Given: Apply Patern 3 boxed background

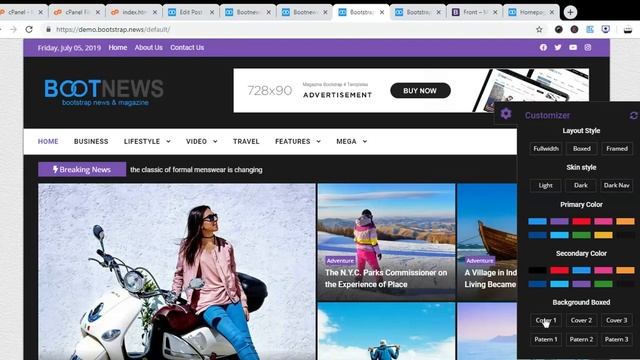Looking at the screenshot, I should click(x=616, y=339).
